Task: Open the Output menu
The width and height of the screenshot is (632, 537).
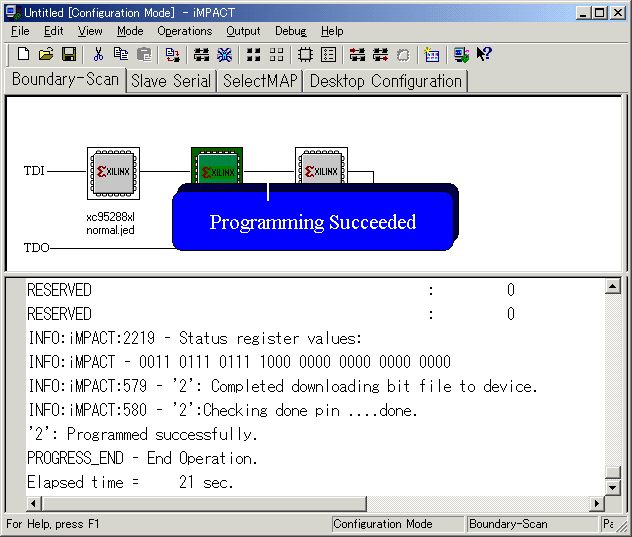Action: click(243, 31)
